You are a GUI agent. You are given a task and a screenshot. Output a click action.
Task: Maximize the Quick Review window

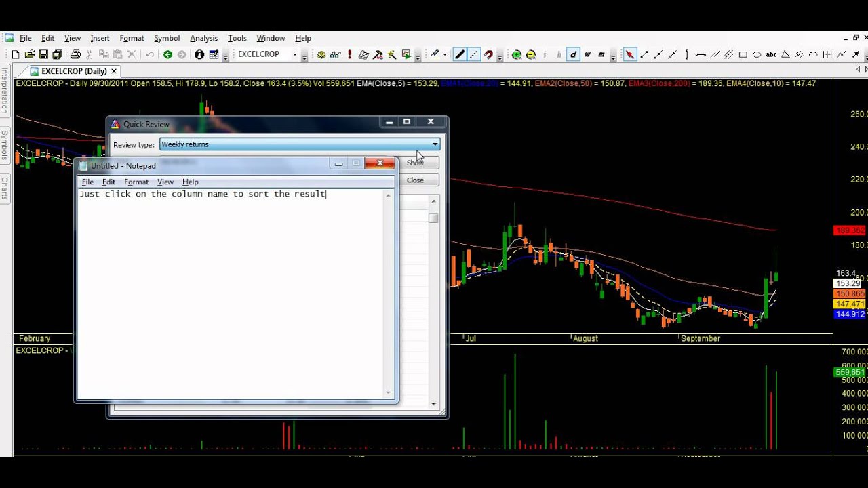point(407,122)
